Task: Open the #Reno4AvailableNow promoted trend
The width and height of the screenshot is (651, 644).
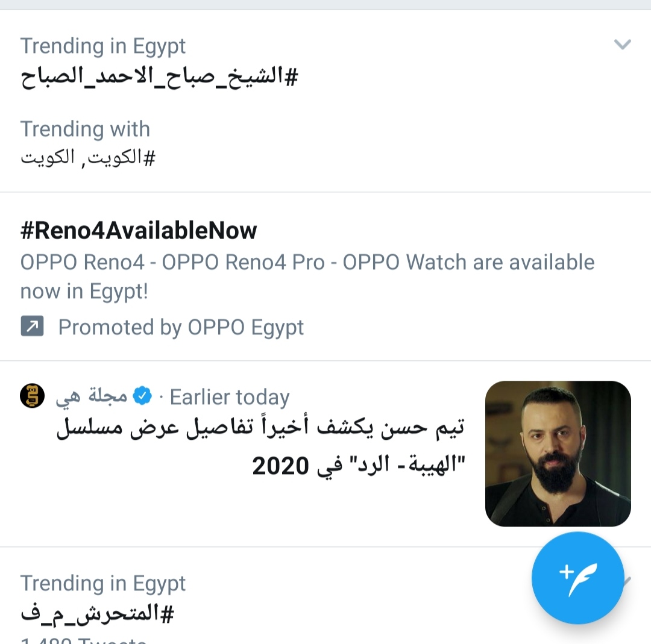Action: (x=139, y=230)
